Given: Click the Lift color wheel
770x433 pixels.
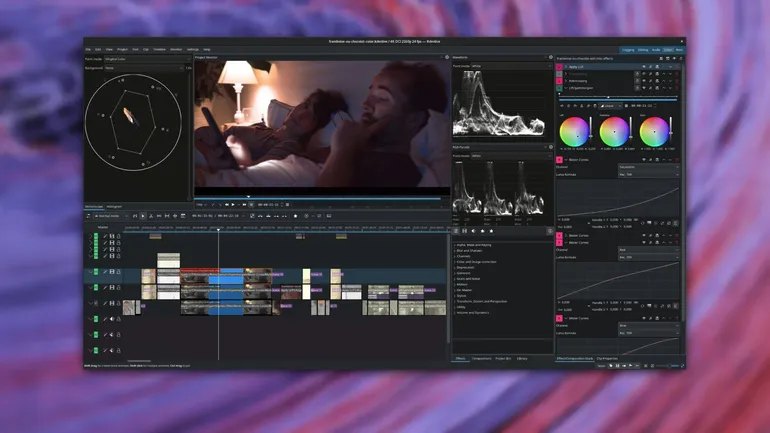Looking at the screenshot, I should point(574,132).
